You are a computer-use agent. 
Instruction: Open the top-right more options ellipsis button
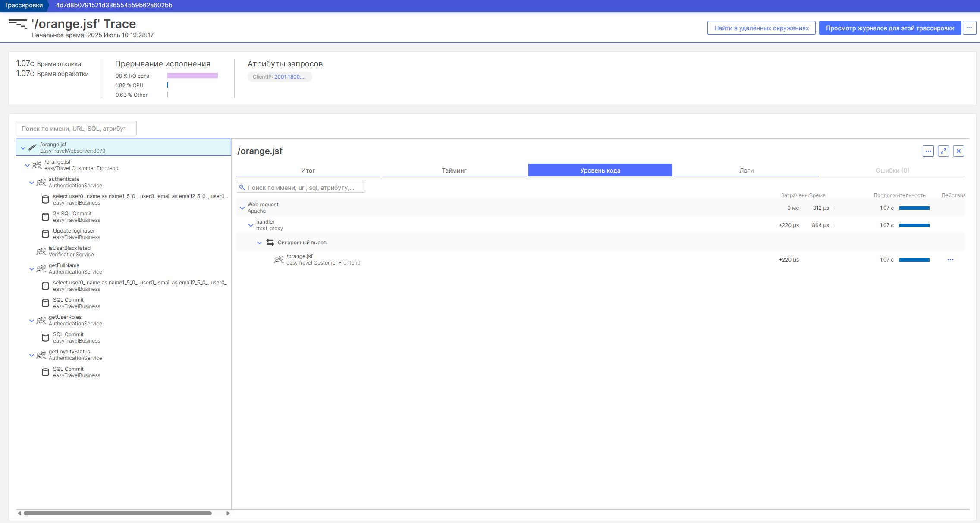[970, 28]
